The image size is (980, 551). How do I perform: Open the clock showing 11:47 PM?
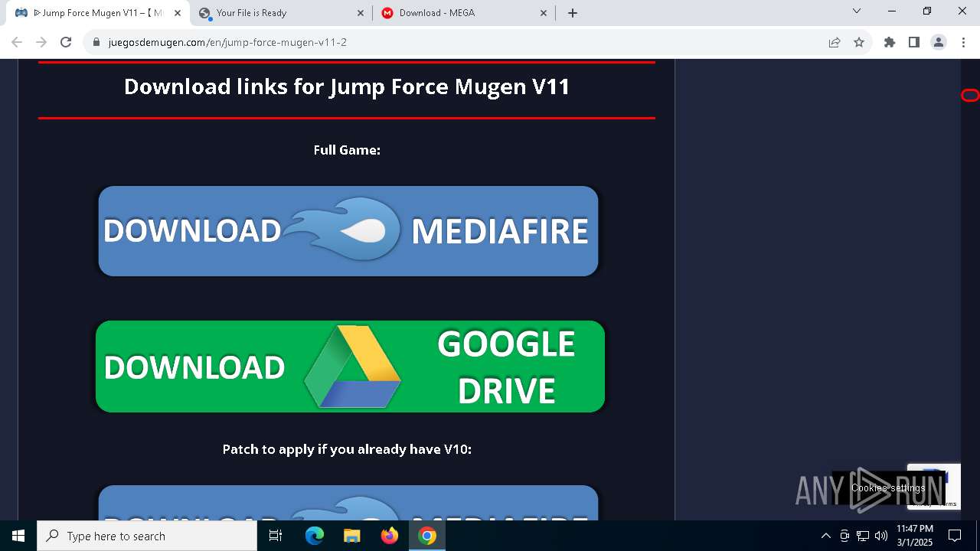[x=915, y=536]
